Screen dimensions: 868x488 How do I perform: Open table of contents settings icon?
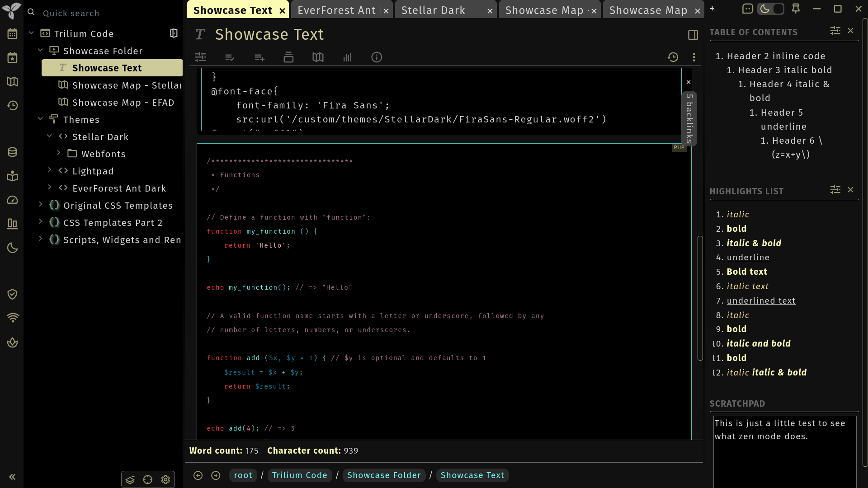click(x=835, y=31)
